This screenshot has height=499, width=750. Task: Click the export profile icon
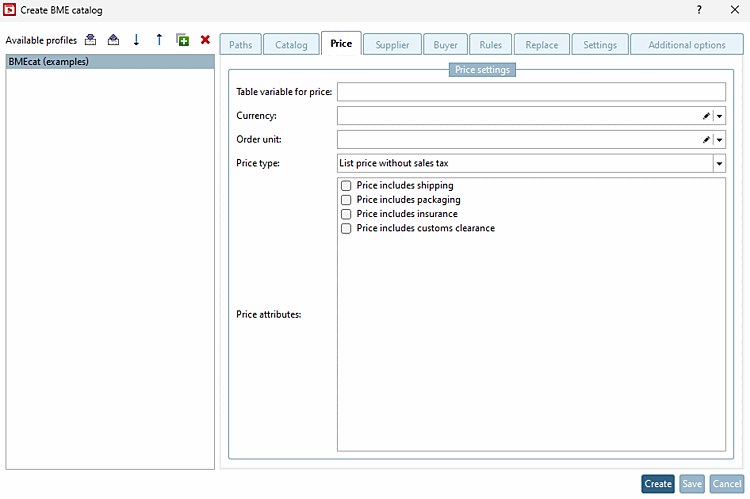113,40
